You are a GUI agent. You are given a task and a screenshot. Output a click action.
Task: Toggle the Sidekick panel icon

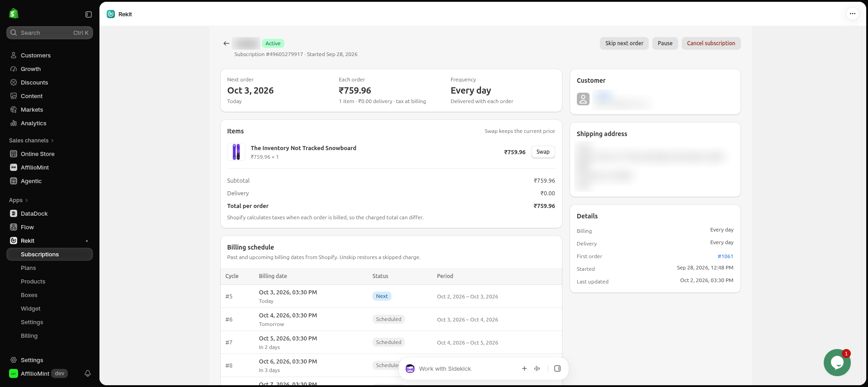[557, 368]
